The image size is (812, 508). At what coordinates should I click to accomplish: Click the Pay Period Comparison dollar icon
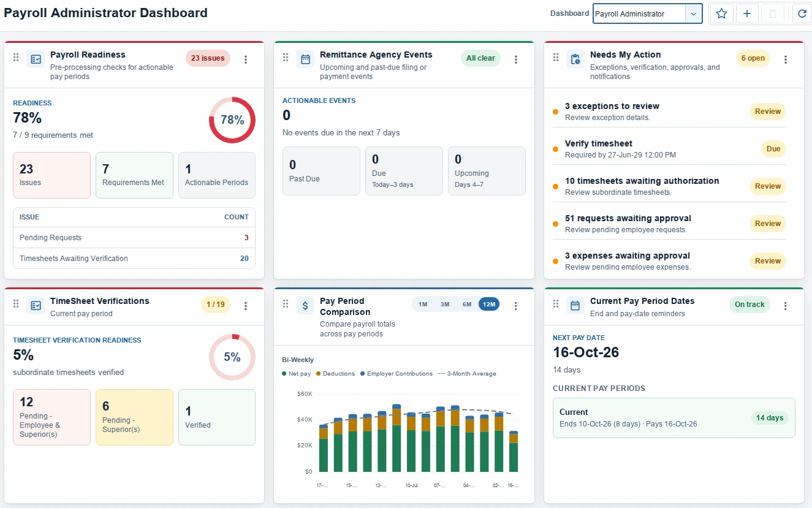tap(305, 305)
